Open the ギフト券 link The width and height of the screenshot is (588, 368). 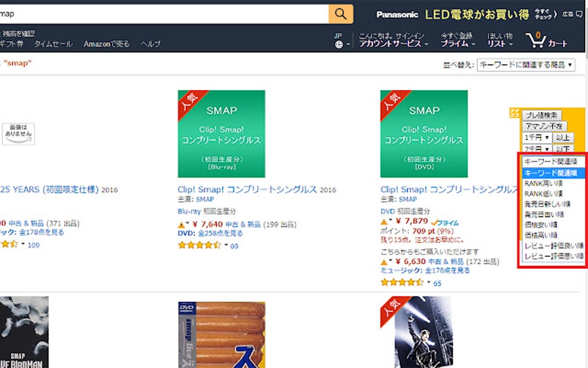12,44
